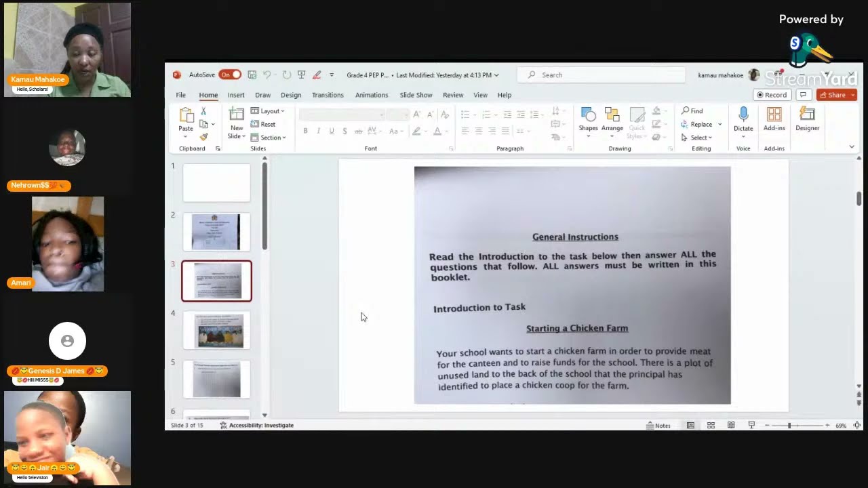Start Slide Show from status bar icon
Viewport: 868px width, 488px height.
(x=751, y=425)
